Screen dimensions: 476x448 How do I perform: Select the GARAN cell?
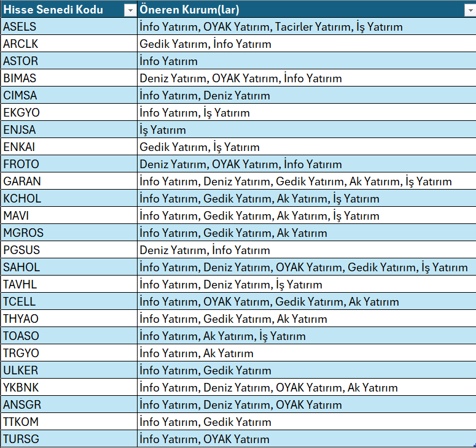tap(69, 181)
